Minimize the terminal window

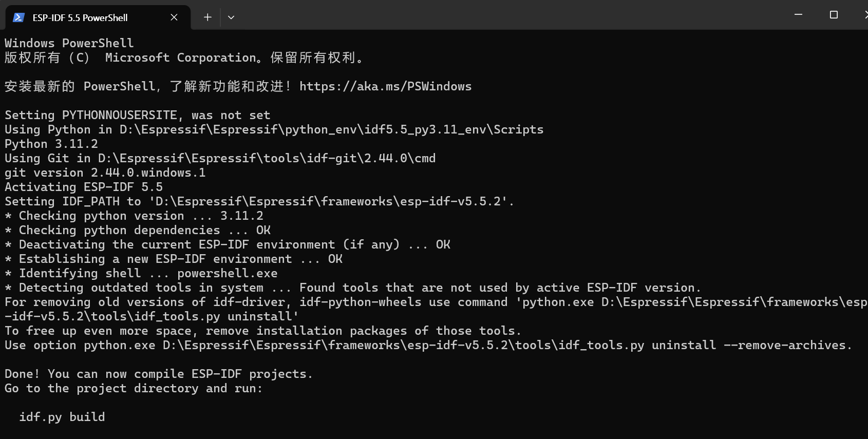pyautogui.click(x=798, y=15)
